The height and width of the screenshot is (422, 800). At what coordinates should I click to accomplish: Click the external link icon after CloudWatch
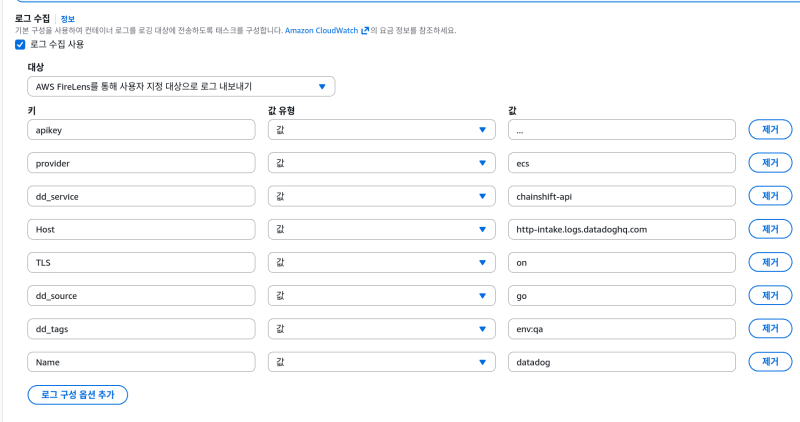pyautogui.click(x=365, y=31)
